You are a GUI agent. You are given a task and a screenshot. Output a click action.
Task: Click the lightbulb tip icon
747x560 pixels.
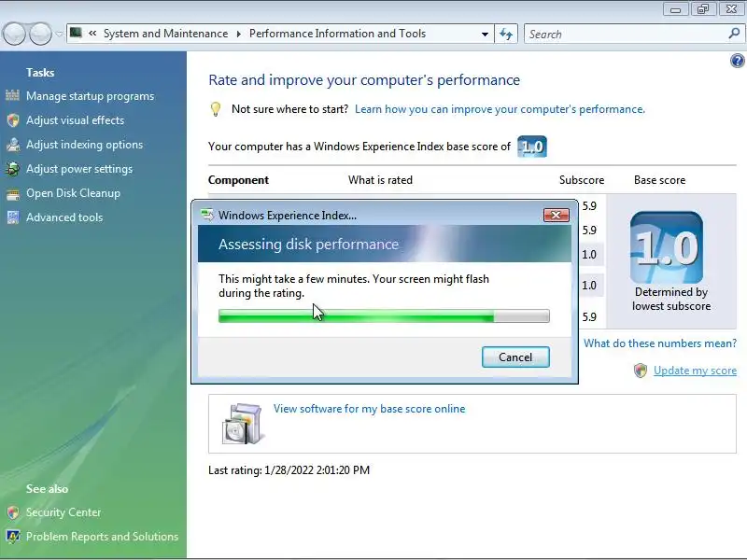pyautogui.click(x=216, y=109)
